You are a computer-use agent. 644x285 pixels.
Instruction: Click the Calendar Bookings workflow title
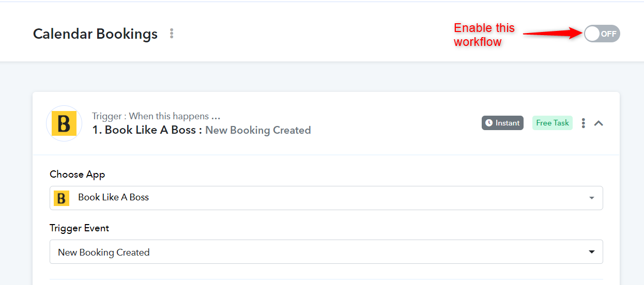click(95, 34)
